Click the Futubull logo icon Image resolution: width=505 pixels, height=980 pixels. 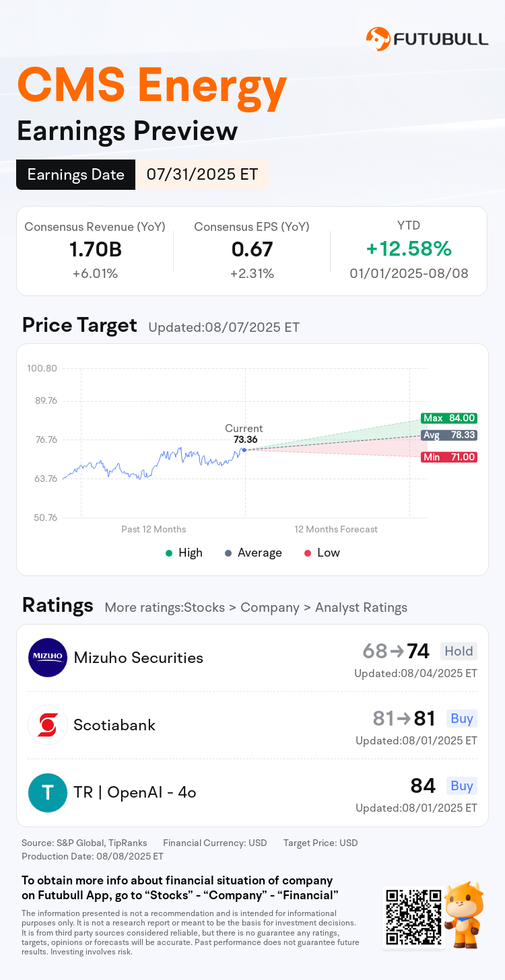[378, 39]
